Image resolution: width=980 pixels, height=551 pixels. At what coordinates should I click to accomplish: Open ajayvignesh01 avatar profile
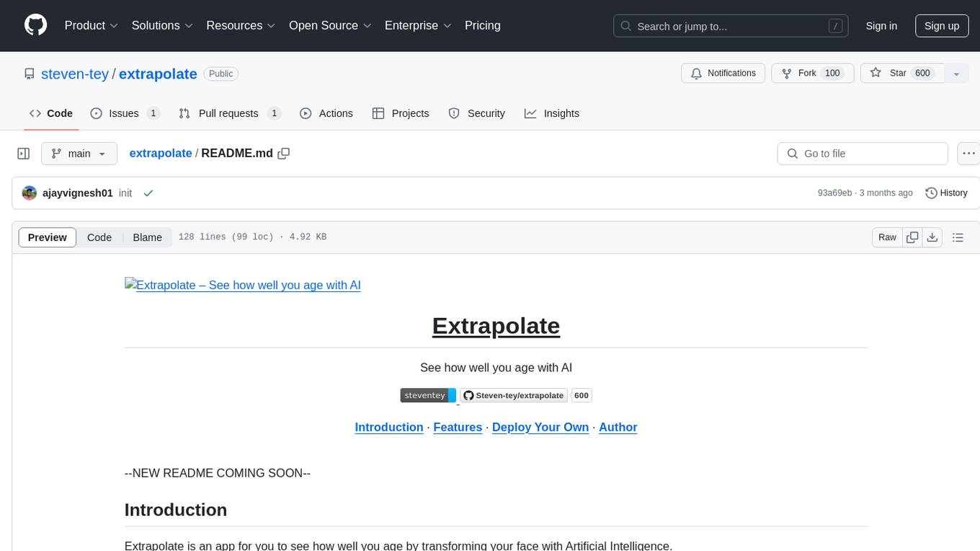30,193
